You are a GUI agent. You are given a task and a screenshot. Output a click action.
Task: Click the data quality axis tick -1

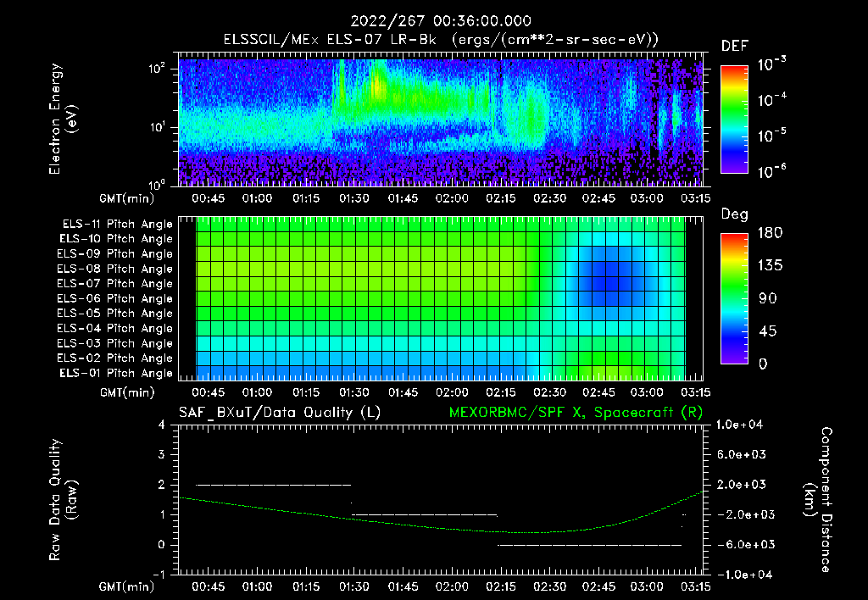(159, 575)
